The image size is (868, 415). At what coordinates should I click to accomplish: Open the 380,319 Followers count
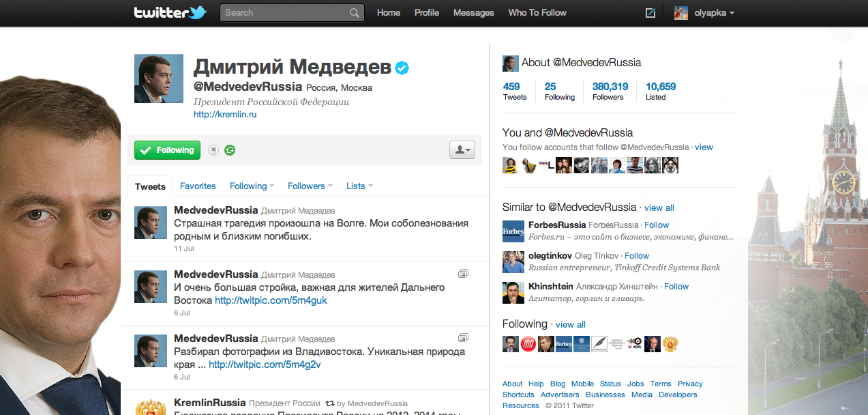pos(610,91)
